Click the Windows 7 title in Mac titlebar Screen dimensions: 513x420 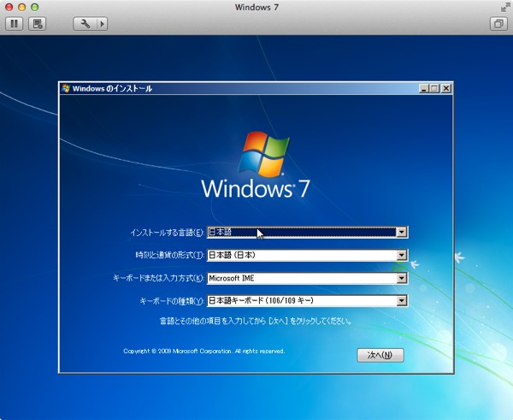256,7
